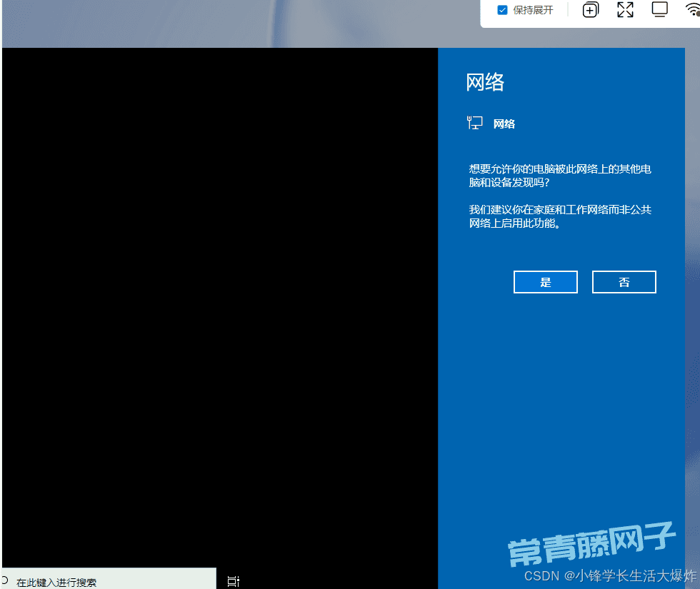Click text 想要允许你的电脑被此网络上的其他电脑和设备发现吗?
The width and height of the screenshot is (700, 589).
coord(560,176)
